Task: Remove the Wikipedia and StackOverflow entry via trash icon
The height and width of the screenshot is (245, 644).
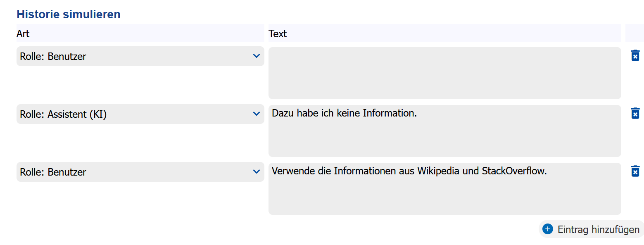Action: pyautogui.click(x=635, y=171)
